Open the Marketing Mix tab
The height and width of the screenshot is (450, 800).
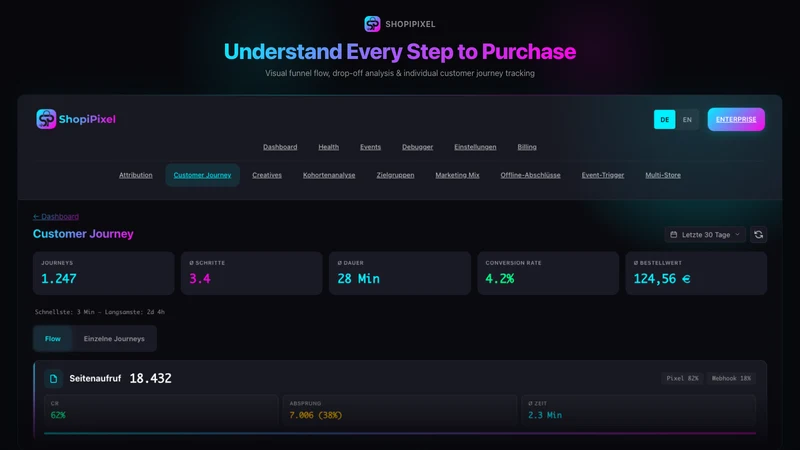coord(457,175)
